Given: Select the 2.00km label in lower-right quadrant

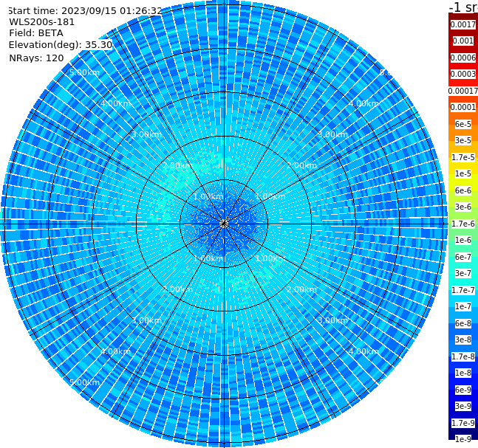Looking at the screenshot, I should 302,289.
